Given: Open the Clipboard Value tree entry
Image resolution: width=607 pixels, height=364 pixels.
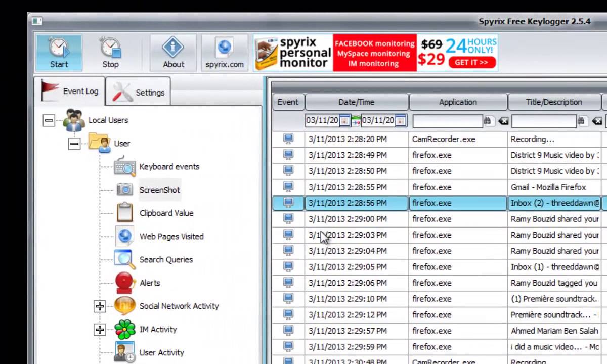Looking at the screenshot, I should (x=166, y=213).
